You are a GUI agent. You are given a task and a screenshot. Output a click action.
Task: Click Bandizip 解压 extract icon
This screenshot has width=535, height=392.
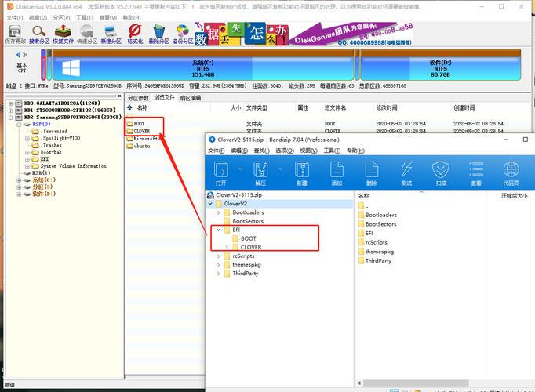coord(260,172)
